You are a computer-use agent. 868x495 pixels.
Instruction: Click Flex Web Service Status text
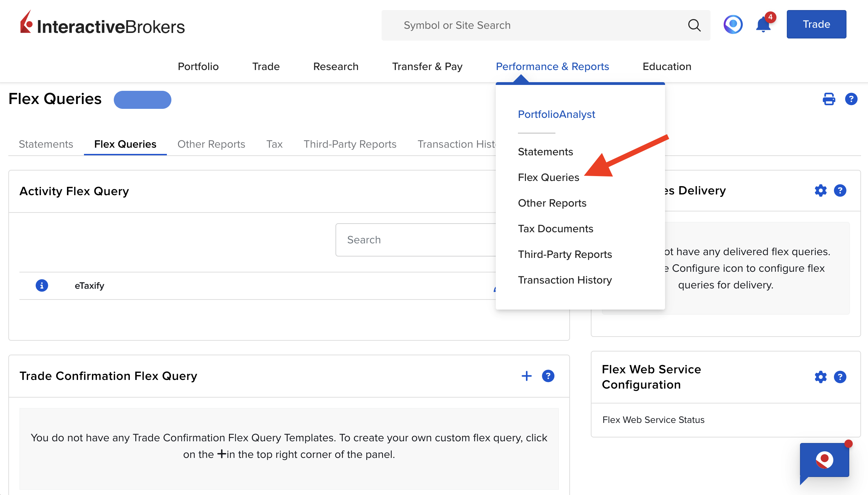tap(653, 420)
